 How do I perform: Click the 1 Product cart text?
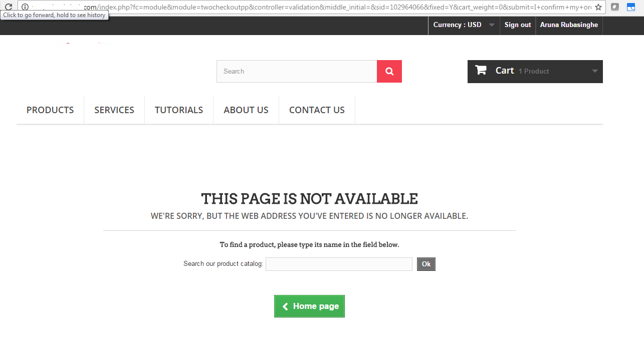[x=534, y=71]
